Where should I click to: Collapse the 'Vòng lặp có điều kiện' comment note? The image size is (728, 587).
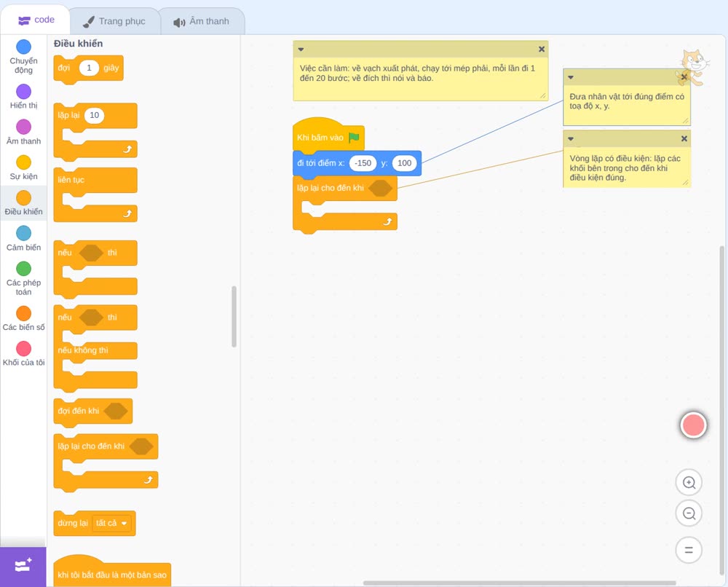click(x=571, y=139)
